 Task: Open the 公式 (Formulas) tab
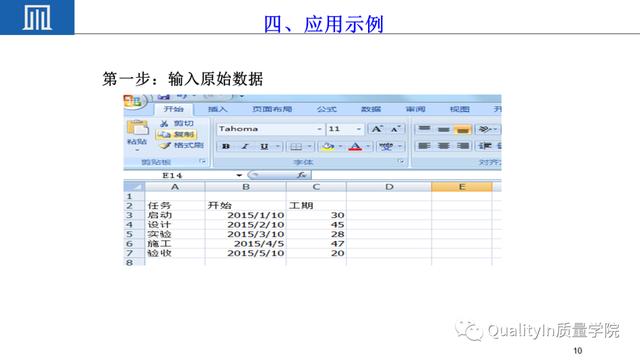point(327,109)
